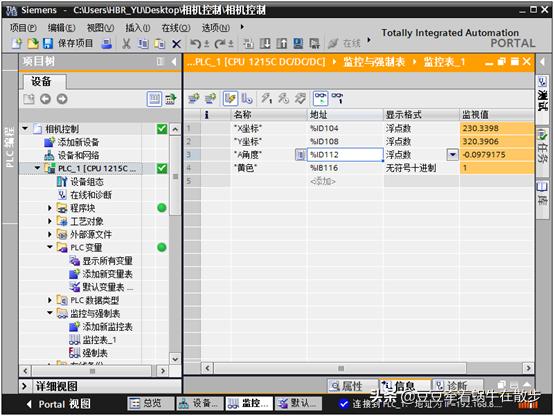Viewport: 554px width, 416px height.
Task: Open the 编辑(E) menu
Action: [62, 27]
